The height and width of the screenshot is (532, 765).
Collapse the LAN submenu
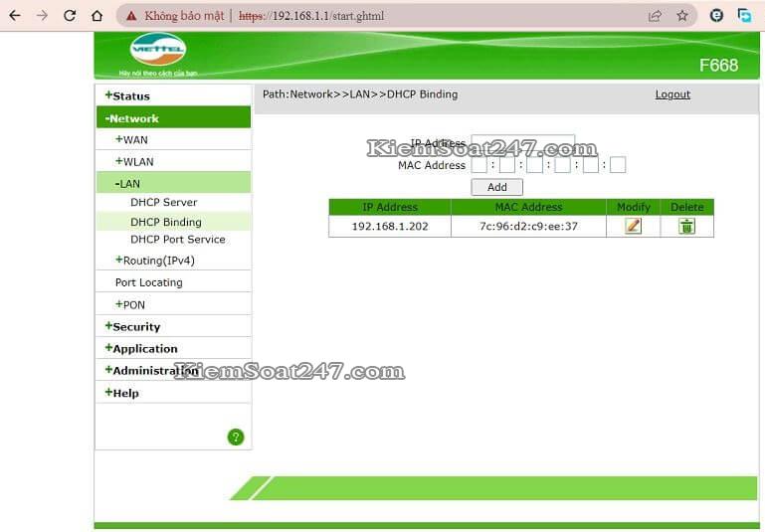[x=127, y=184]
